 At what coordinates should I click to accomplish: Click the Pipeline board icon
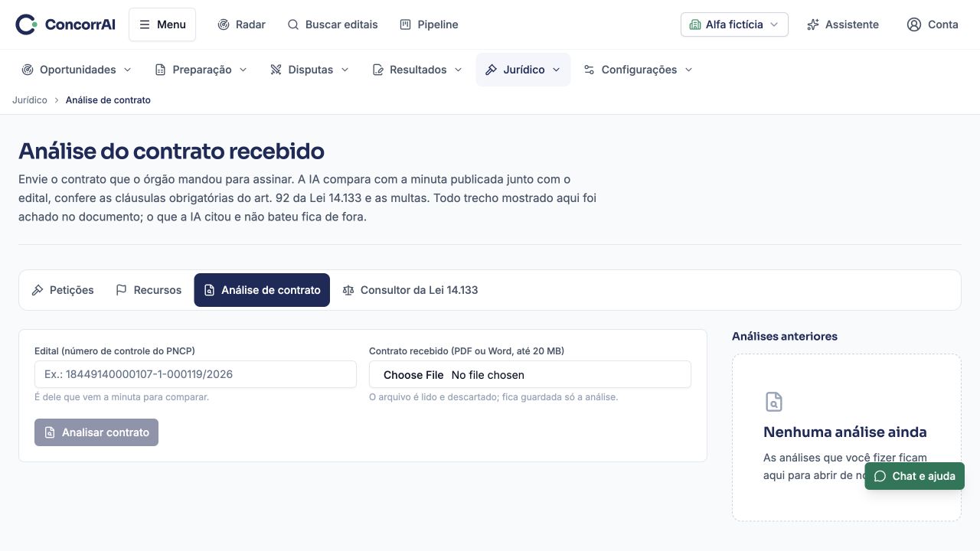[x=406, y=24]
